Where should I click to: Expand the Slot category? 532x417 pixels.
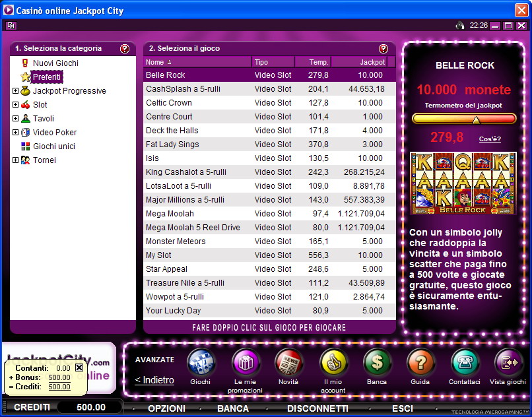click(x=15, y=104)
